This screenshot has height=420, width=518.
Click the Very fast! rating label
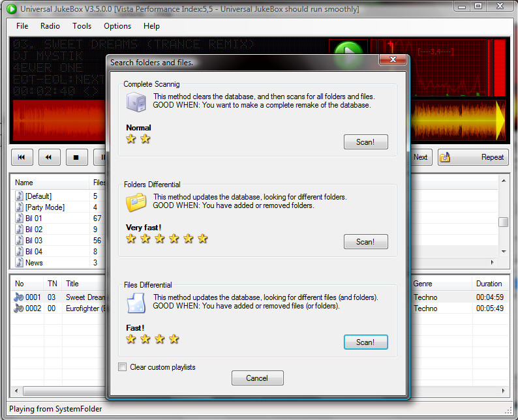tap(144, 228)
